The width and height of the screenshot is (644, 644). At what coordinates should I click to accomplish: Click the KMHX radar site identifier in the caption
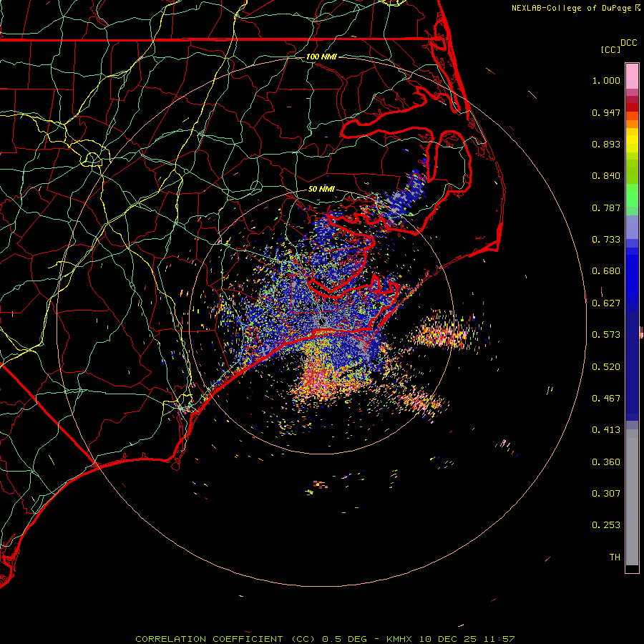pyautogui.click(x=399, y=639)
